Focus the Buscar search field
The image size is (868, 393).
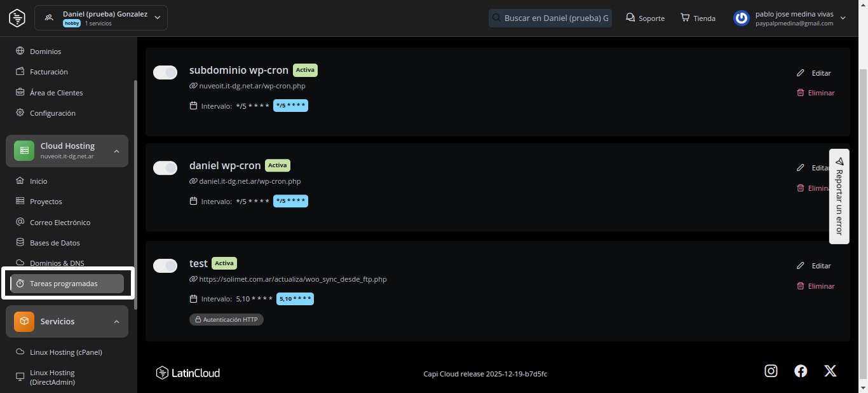(x=555, y=18)
